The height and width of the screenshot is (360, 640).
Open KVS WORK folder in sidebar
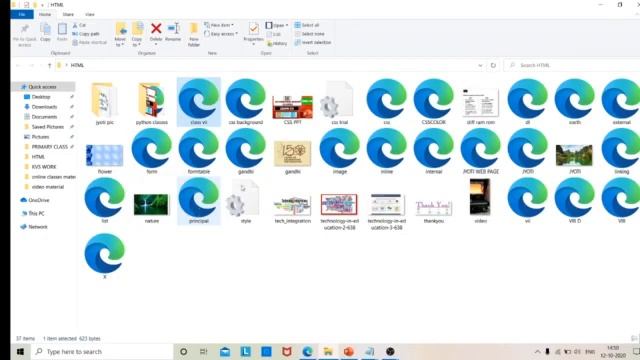pyautogui.click(x=44, y=167)
